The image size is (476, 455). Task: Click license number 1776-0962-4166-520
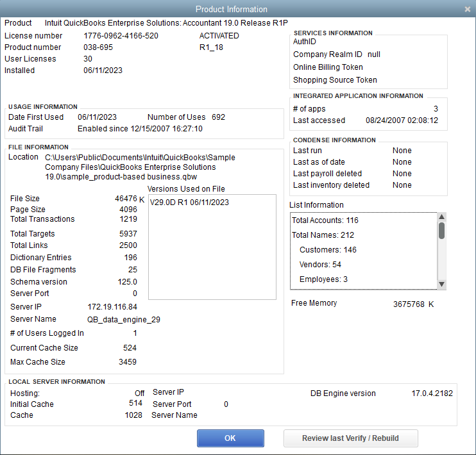[121, 36]
